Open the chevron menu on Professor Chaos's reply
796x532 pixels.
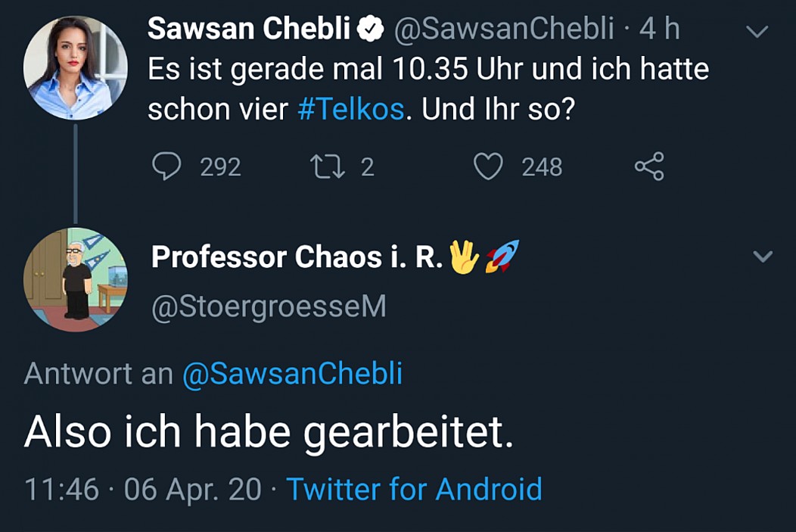pos(763,257)
